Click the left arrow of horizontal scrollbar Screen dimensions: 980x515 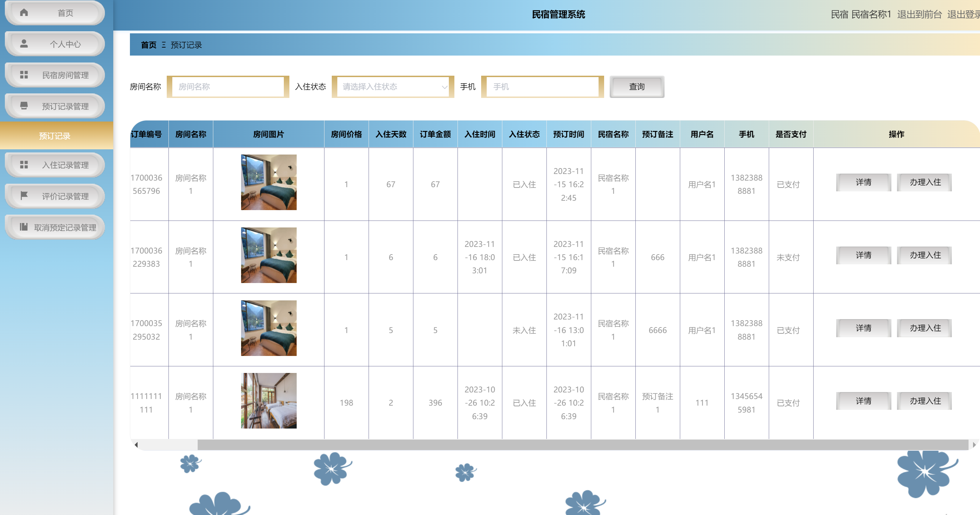136,445
